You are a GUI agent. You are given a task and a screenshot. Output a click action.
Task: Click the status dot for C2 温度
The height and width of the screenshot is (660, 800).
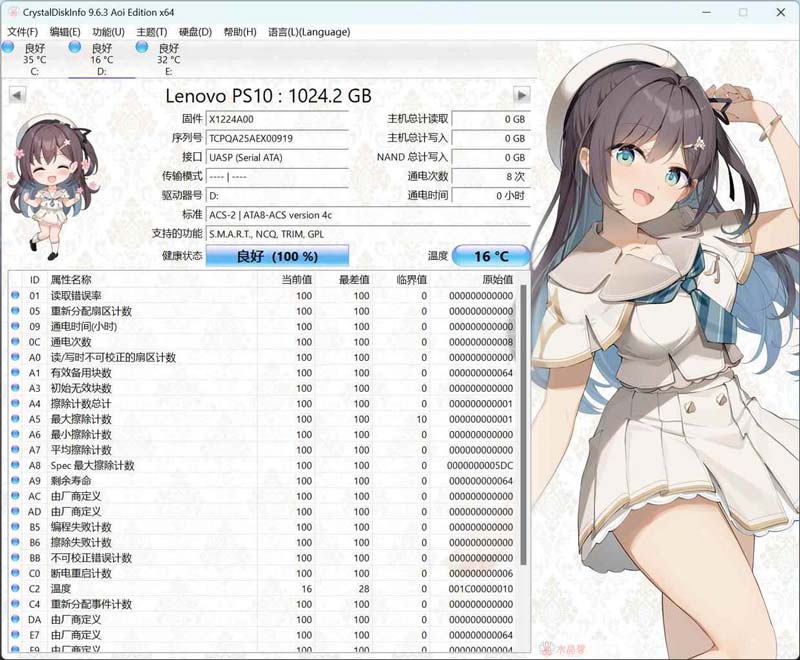click(x=15, y=588)
